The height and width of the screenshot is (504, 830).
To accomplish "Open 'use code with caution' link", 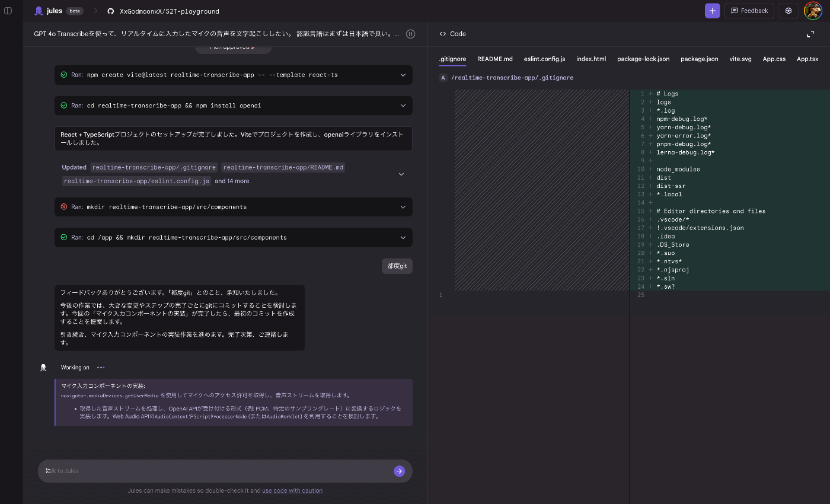I will click(x=292, y=490).
